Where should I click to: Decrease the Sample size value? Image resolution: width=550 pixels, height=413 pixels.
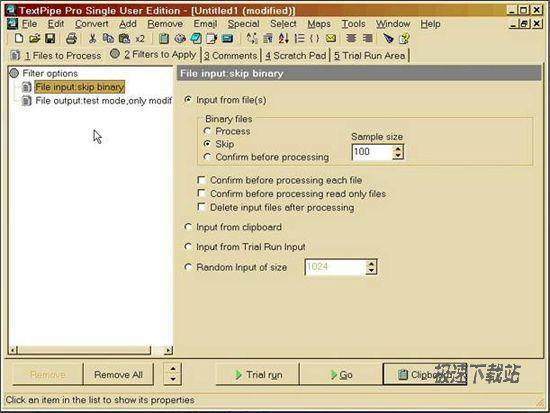(398, 156)
